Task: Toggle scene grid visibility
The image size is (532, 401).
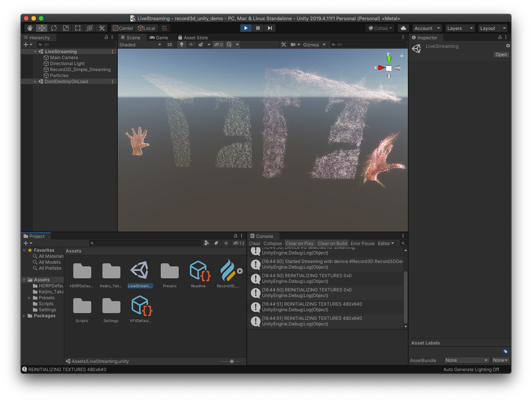Action: [x=229, y=45]
